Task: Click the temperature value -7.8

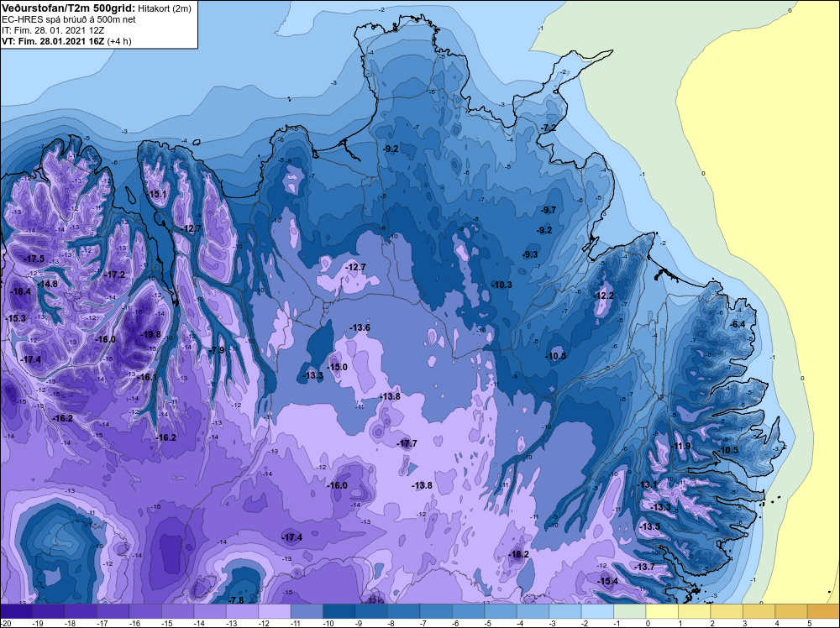Action: (236, 600)
